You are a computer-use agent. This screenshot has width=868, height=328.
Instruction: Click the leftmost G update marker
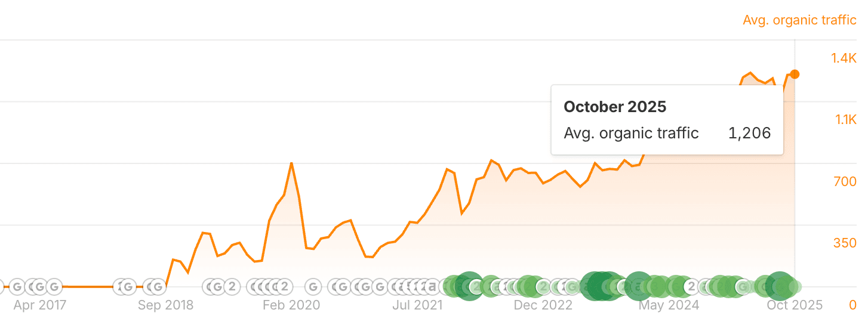[17, 287]
